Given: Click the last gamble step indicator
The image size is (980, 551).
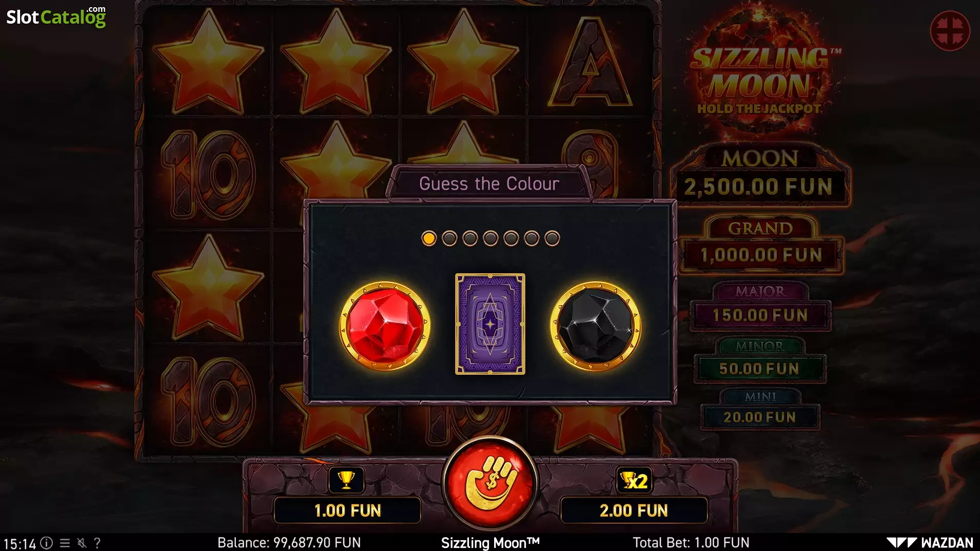Looking at the screenshot, I should tap(552, 238).
